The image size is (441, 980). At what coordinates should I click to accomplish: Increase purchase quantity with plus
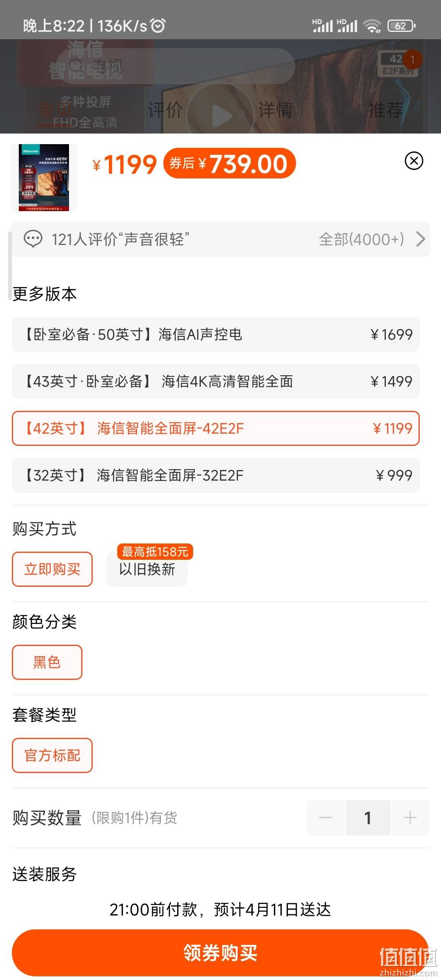(410, 817)
